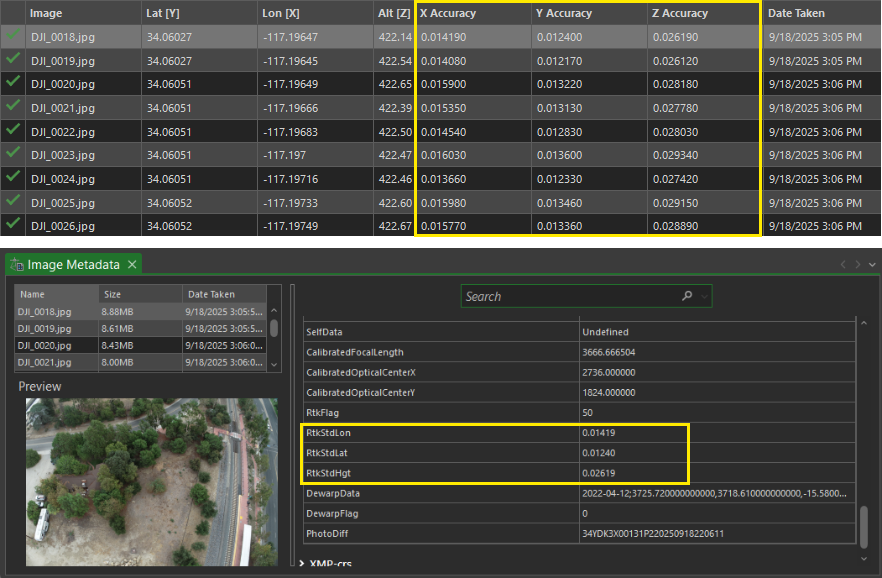882x578 pixels.
Task: Click the scroll-down arrow on the file list
Action: click(x=273, y=366)
